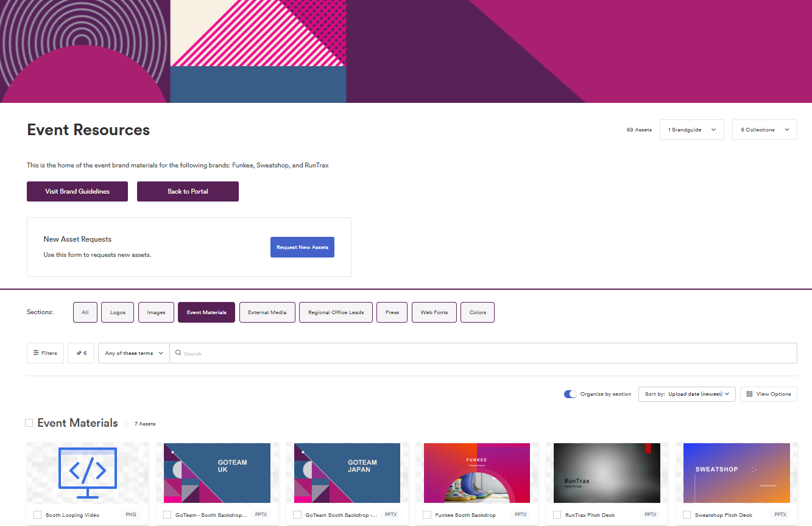The width and height of the screenshot is (812, 526).
Task: Click the Request New Assets button
Action: pos(302,247)
